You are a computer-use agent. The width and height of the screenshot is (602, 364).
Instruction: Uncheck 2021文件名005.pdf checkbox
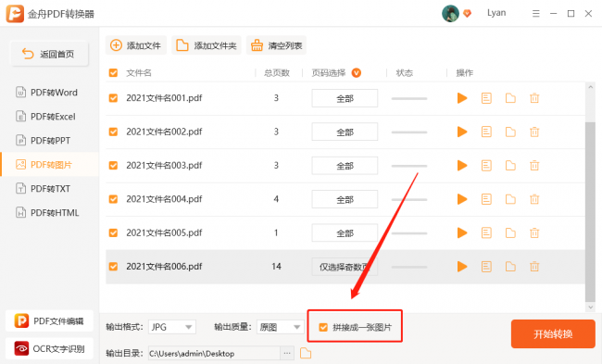(113, 232)
